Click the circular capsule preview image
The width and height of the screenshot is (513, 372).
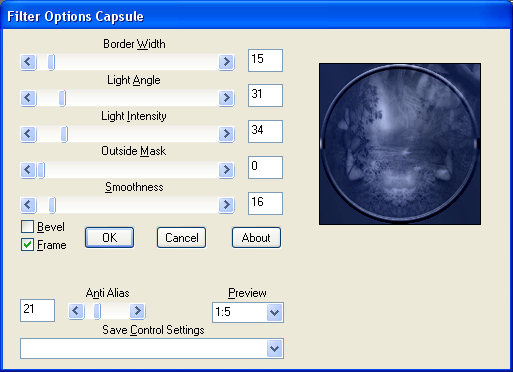pos(400,144)
